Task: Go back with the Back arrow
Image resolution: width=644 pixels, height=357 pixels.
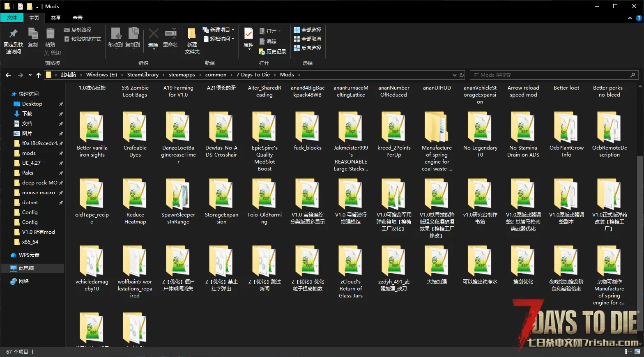Action: [x=8, y=75]
